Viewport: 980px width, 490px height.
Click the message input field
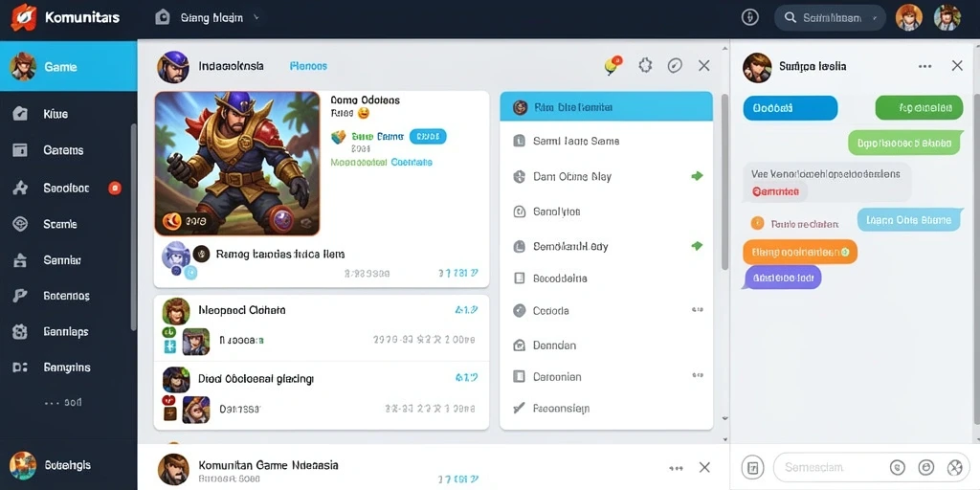click(832, 467)
